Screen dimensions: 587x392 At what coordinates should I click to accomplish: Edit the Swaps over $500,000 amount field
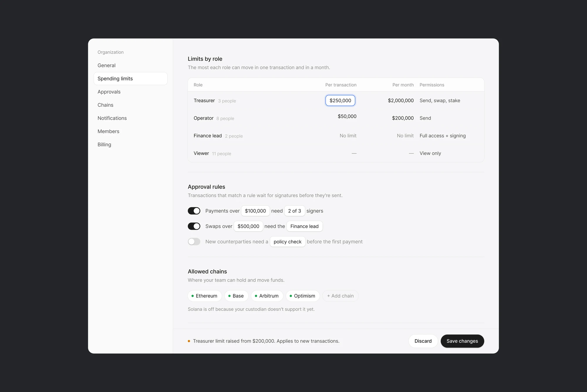coord(248,226)
